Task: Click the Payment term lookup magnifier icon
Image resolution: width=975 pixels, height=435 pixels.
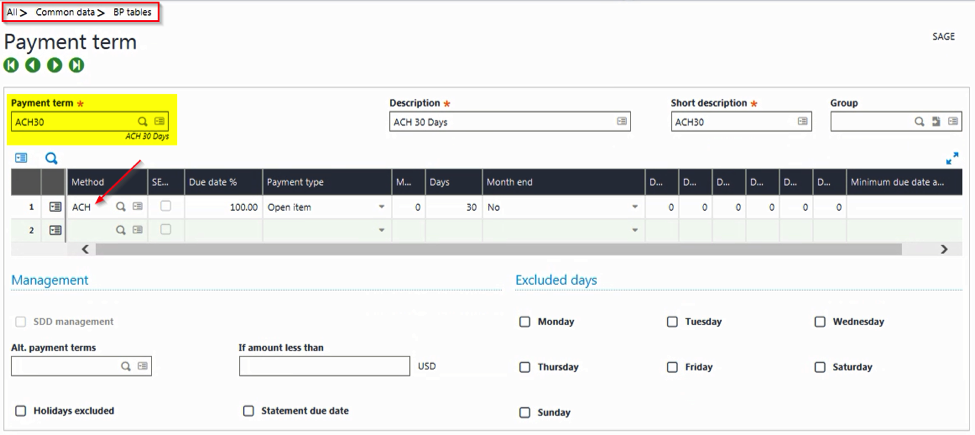Action: click(143, 122)
